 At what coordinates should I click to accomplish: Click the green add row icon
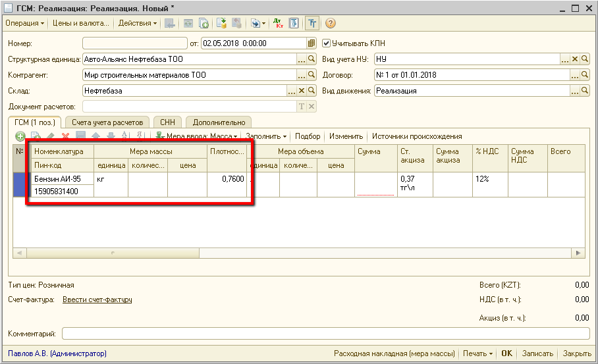point(20,136)
